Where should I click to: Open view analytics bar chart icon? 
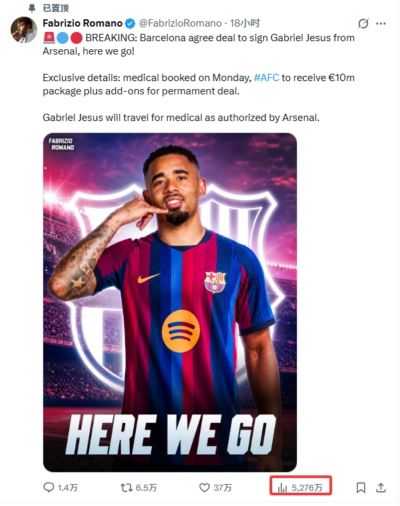[x=282, y=488]
